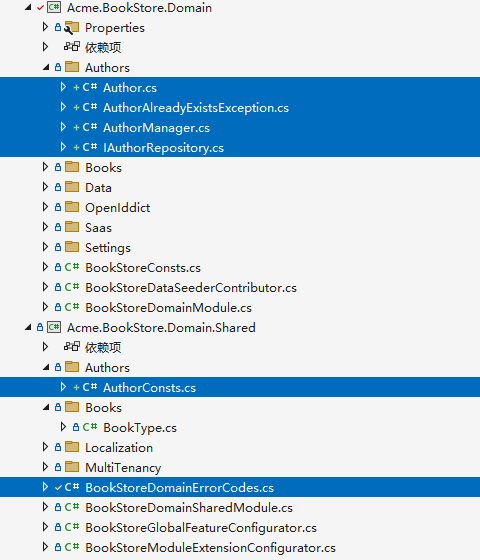Expand the Author.cs file node
480x560 pixels.
[x=63, y=87]
